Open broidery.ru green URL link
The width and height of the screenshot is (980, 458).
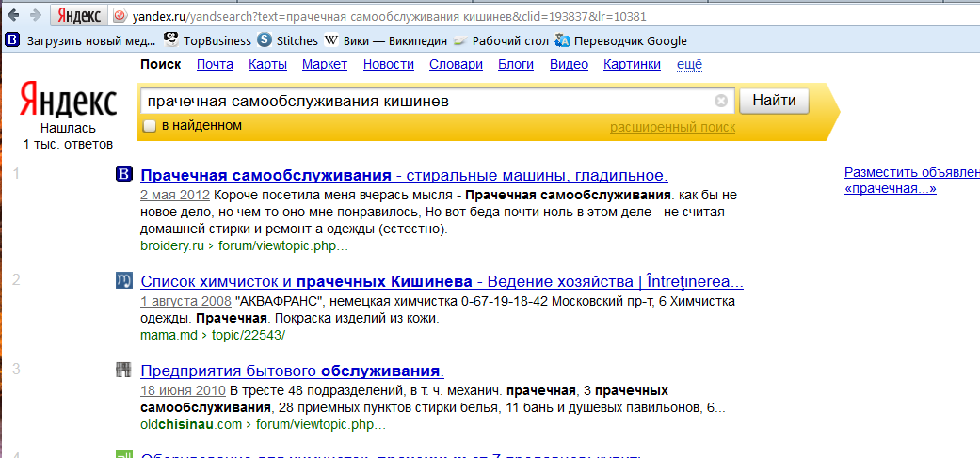245,245
